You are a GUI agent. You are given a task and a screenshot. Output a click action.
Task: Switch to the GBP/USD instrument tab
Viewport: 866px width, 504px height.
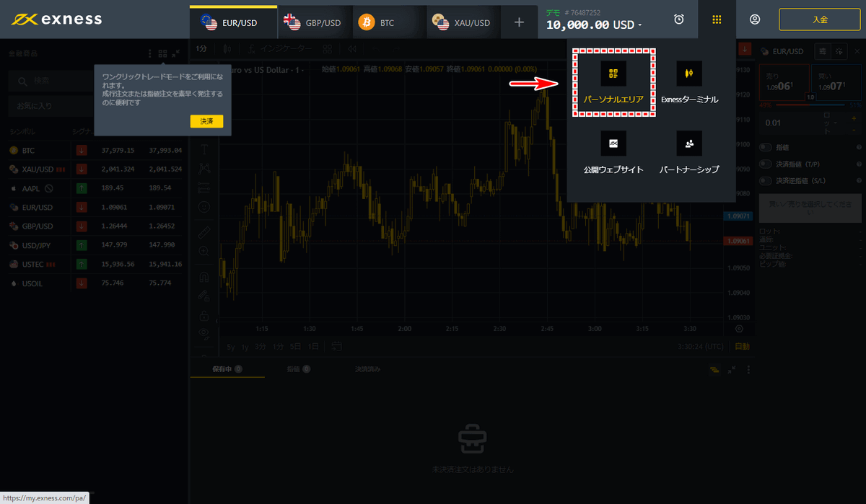[x=315, y=22]
